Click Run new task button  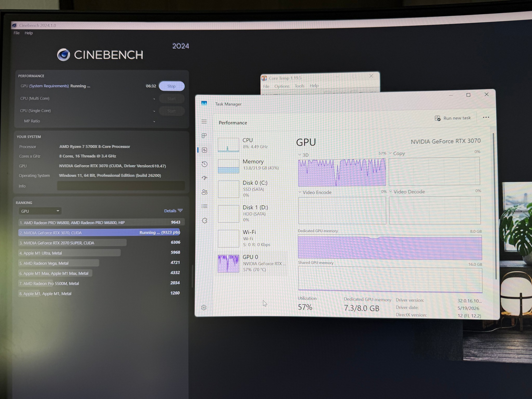click(453, 118)
